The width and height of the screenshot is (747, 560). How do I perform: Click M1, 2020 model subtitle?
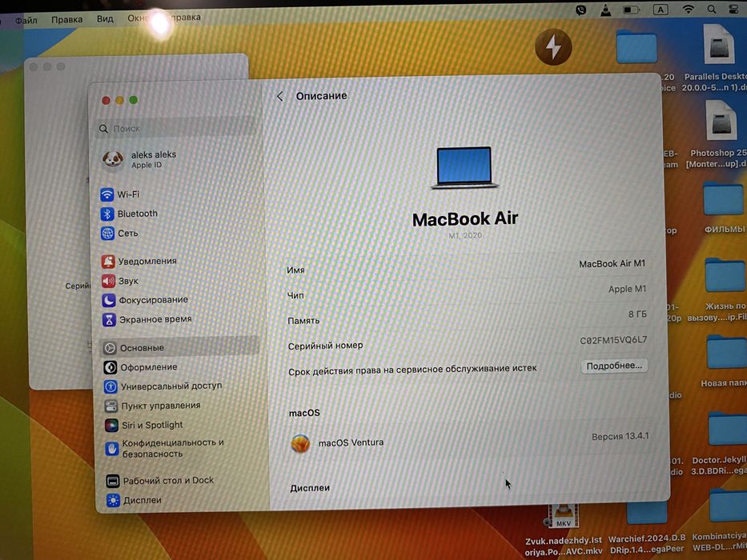tap(465, 235)
